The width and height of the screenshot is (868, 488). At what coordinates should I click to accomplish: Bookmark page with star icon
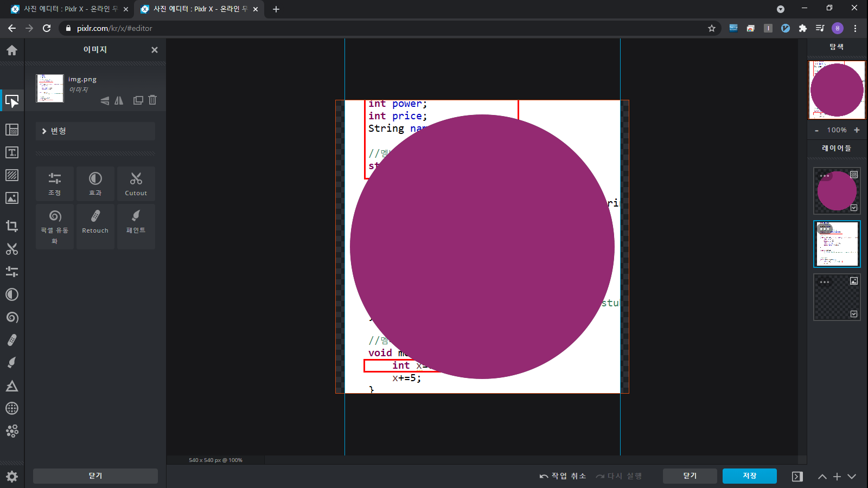712,28
